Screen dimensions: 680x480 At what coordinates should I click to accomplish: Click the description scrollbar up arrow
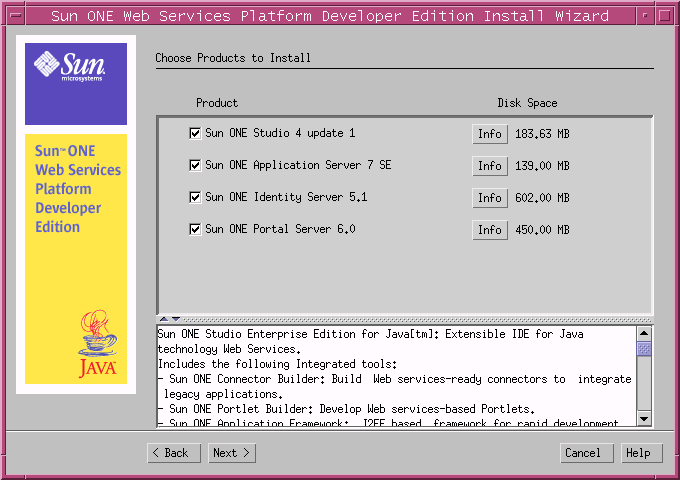pos(644,333)
